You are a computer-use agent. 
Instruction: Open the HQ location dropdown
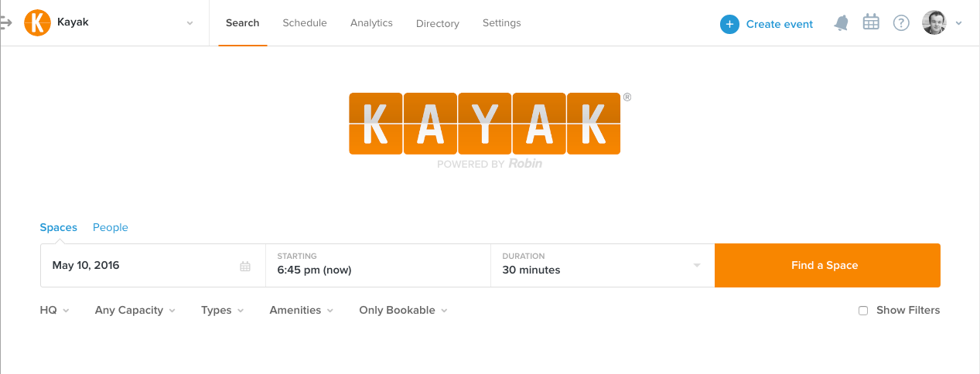(54, 310)
